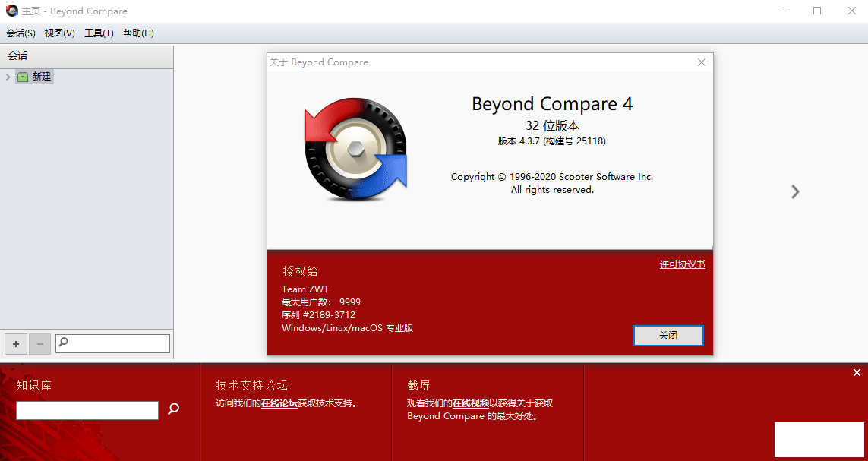Viewport: 868px width, 461px height.
Task: Click the Copyright 1996-2020 Scooter Software text
Action: tap(552, 177)
